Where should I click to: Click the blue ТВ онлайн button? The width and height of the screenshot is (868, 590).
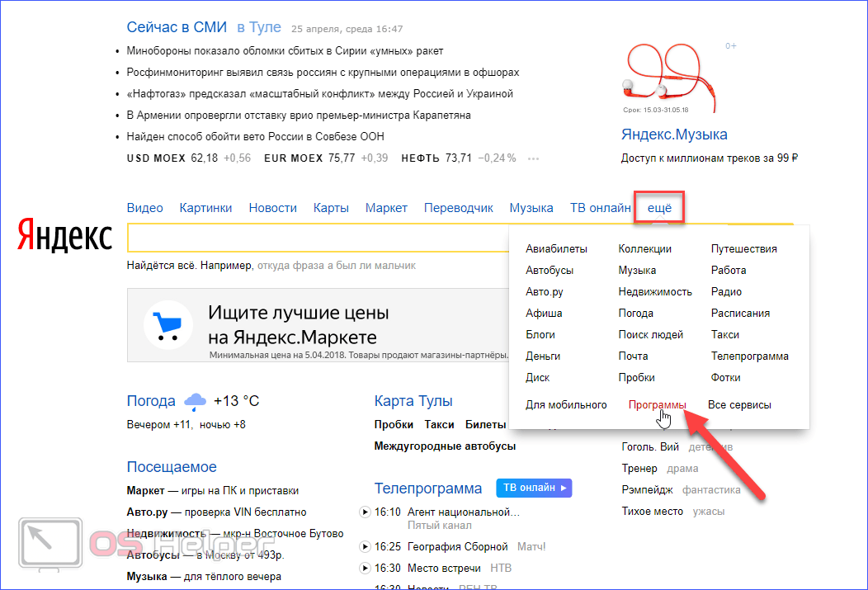tap(534, 488)
